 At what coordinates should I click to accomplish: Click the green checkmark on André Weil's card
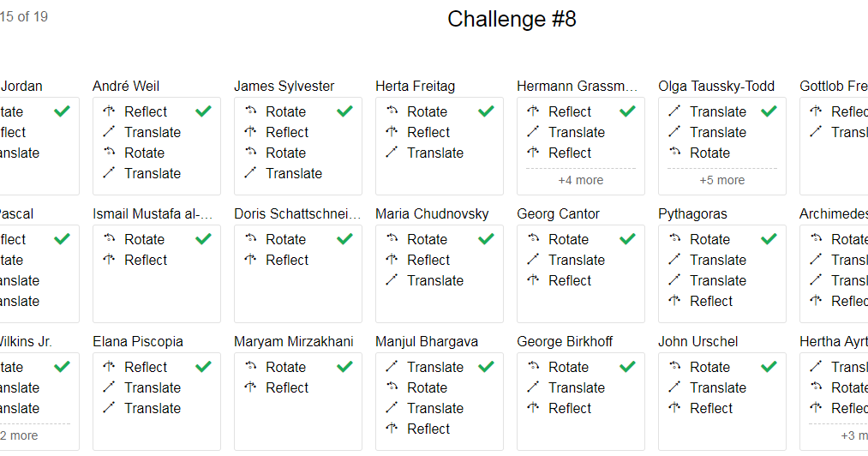pos(203,111)
